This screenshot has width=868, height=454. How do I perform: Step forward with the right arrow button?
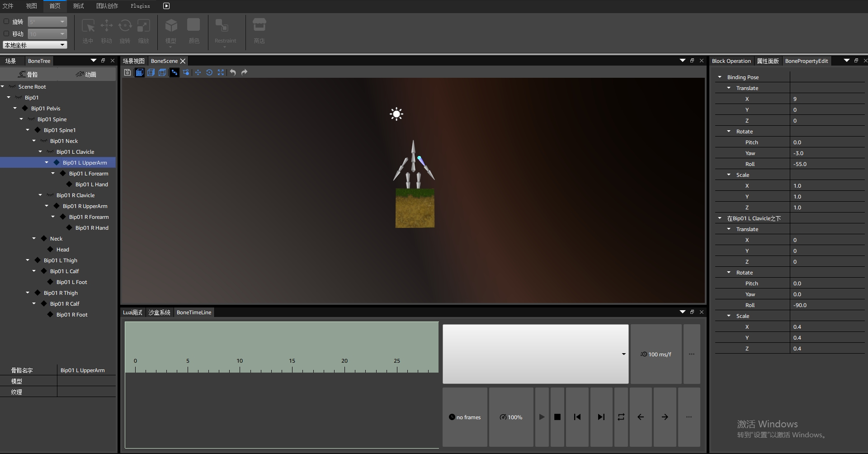(x=665, y=417)
